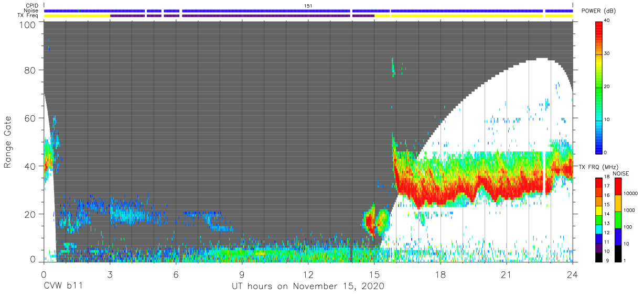Click the 'Noise' row label at top left
The width and height of the screenshot is (644, 297).
[31, 10]
